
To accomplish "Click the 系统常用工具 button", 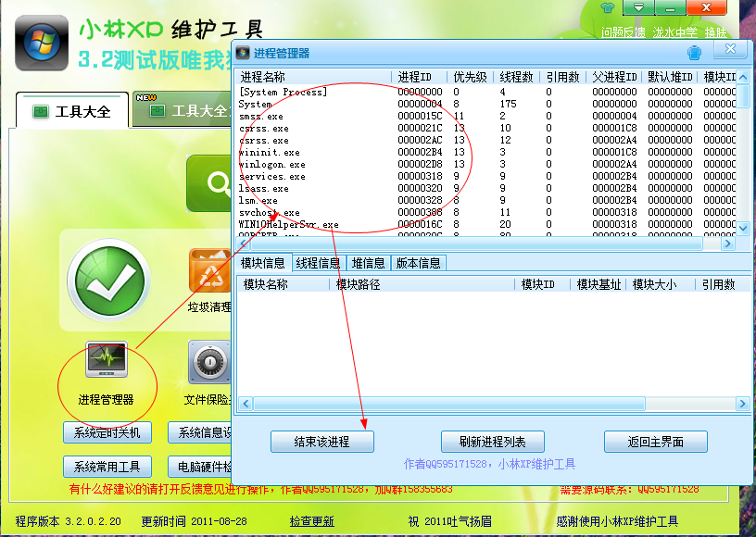I will [x=107, y=467].
